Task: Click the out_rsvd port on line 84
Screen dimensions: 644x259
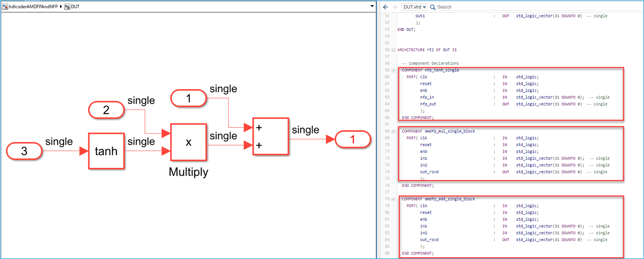Action: tap(514, 240)
